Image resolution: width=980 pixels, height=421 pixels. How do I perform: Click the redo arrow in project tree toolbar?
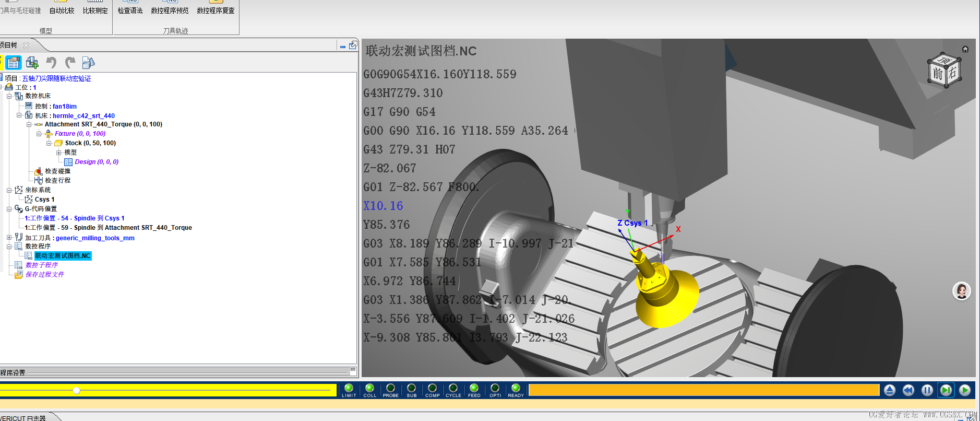(70, 63)
